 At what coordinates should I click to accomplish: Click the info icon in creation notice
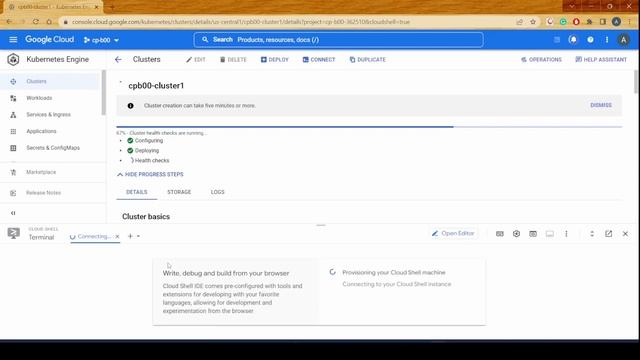coord(131,106)
